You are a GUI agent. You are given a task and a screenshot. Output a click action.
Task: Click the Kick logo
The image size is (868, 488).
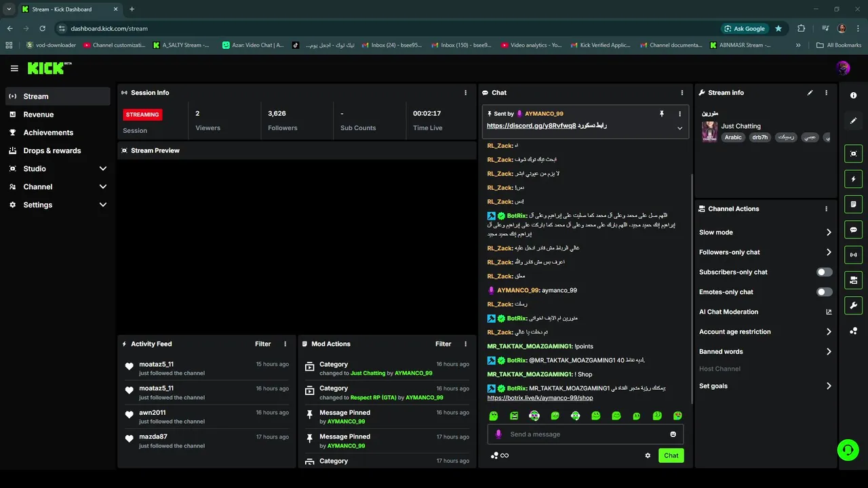coord(49,68)
